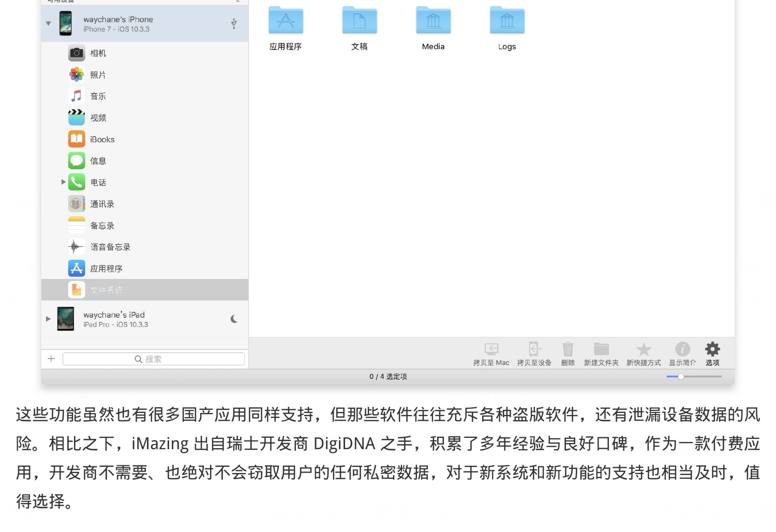Click 拷贝至设备 toolbar icon
Screen dimensions: 776x532
pyautogui.click(x=535, y=349)
